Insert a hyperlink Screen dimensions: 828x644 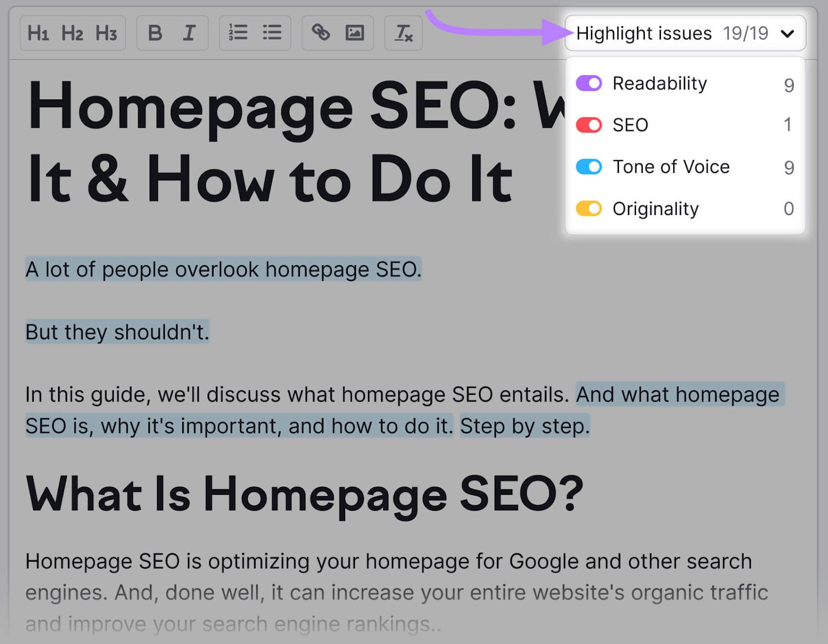[x=321, y=33]
